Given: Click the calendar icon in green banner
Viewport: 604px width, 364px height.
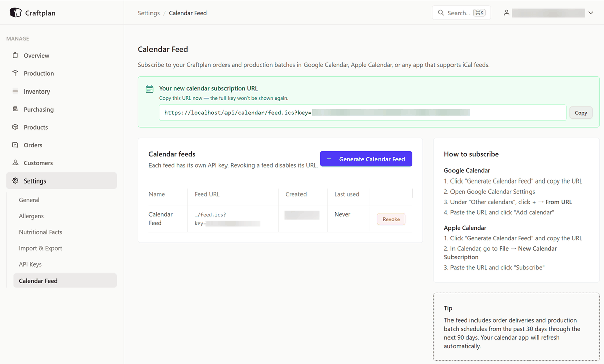Looking at the screenshot, I should (149, 89).
